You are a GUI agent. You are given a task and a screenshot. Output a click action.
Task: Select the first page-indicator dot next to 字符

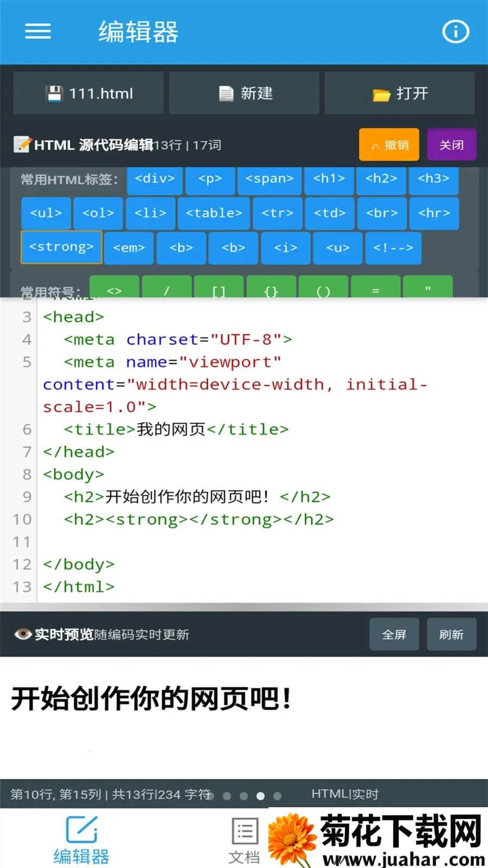click(210, 796)
